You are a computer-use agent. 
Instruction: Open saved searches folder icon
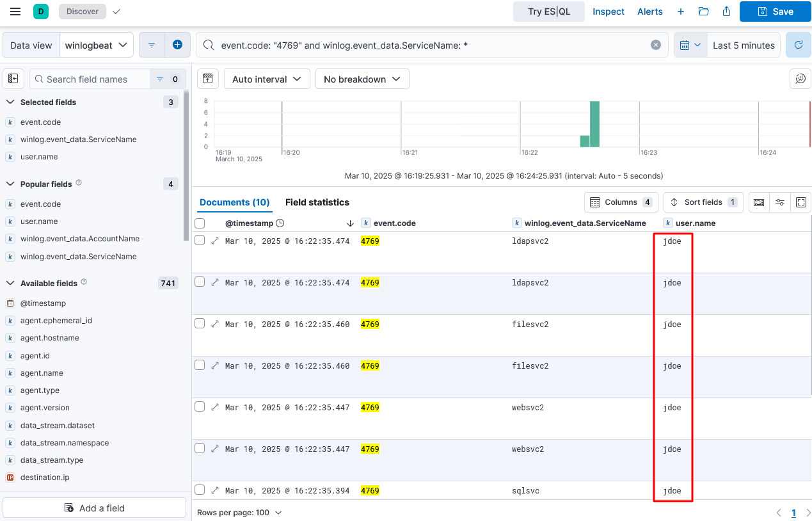click(x=703, y=12)
